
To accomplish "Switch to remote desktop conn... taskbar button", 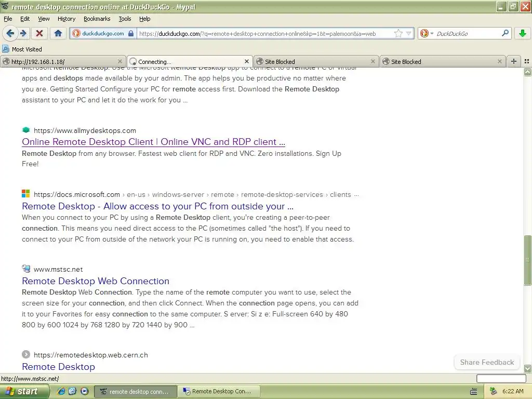I will 135,391.
